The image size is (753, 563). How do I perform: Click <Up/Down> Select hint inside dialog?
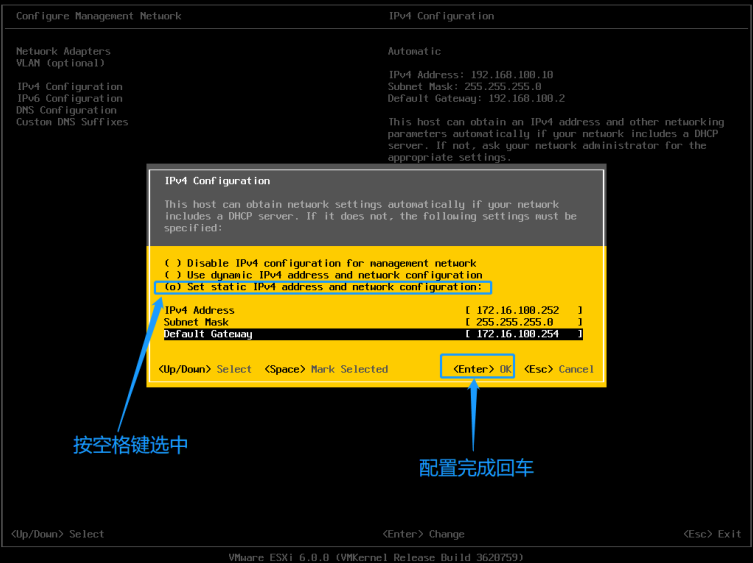point(205,369)
